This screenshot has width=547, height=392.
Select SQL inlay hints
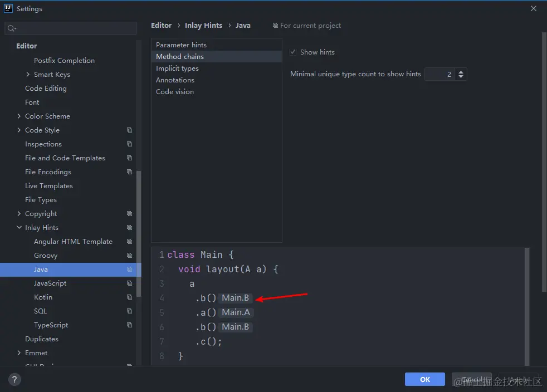[x=40, y=311]
